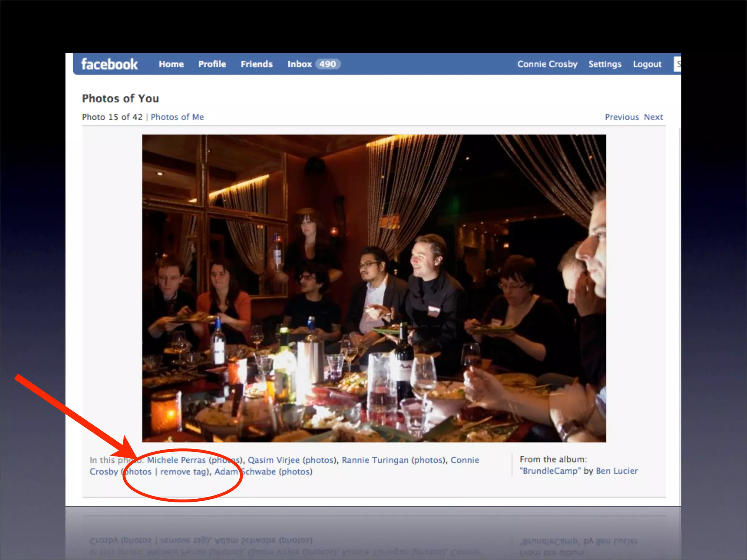Click the Logout link

tap(647, 64)
